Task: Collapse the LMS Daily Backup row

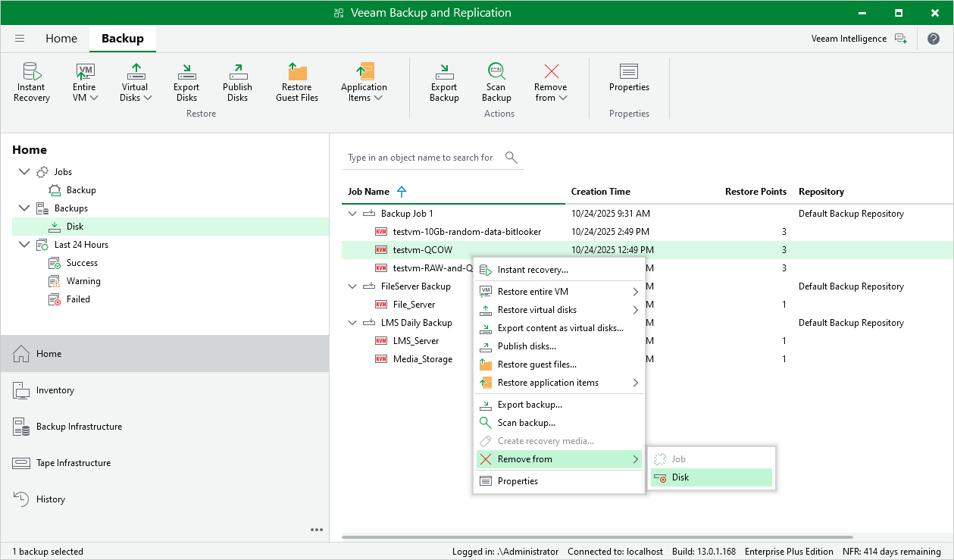Action: (x=352, y=323)
